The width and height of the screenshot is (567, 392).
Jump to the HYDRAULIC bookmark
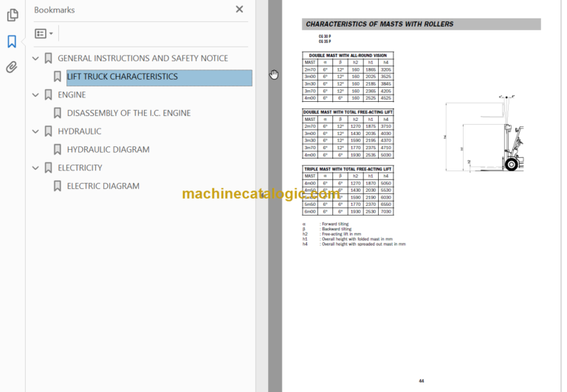coord(80,131)
